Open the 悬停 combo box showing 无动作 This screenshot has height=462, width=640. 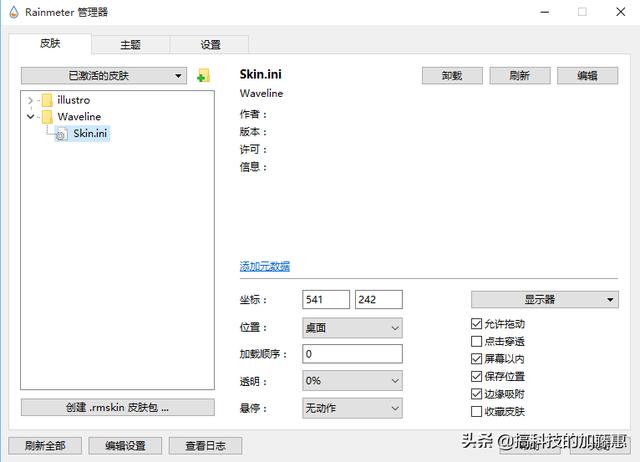[x=352, y=408]
